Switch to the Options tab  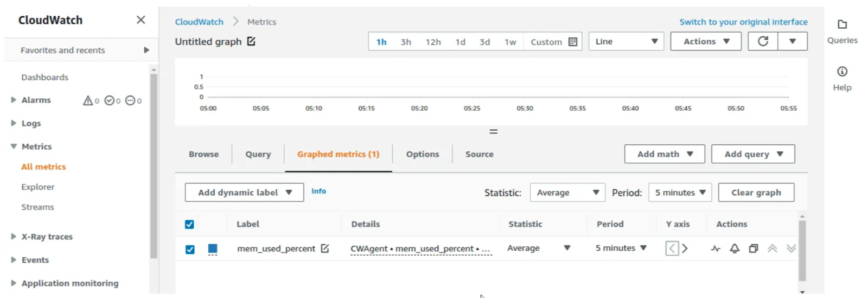[x=423, y=154]
